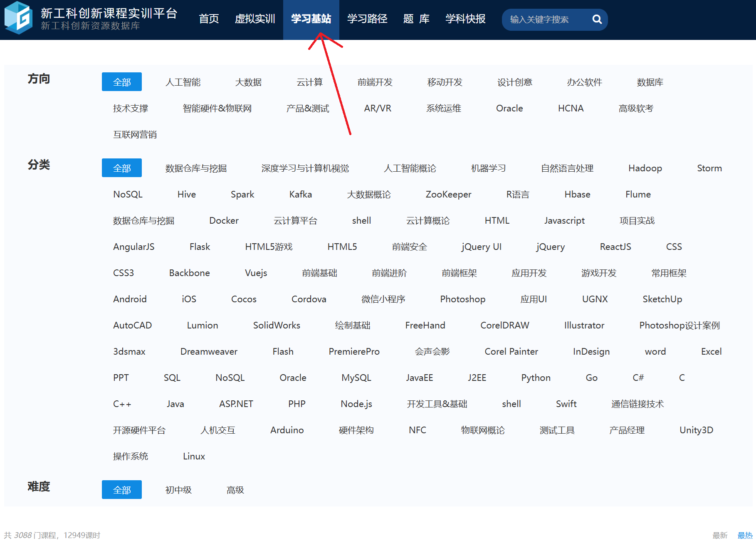Filter direction by AR/VR

coord(378,108)
